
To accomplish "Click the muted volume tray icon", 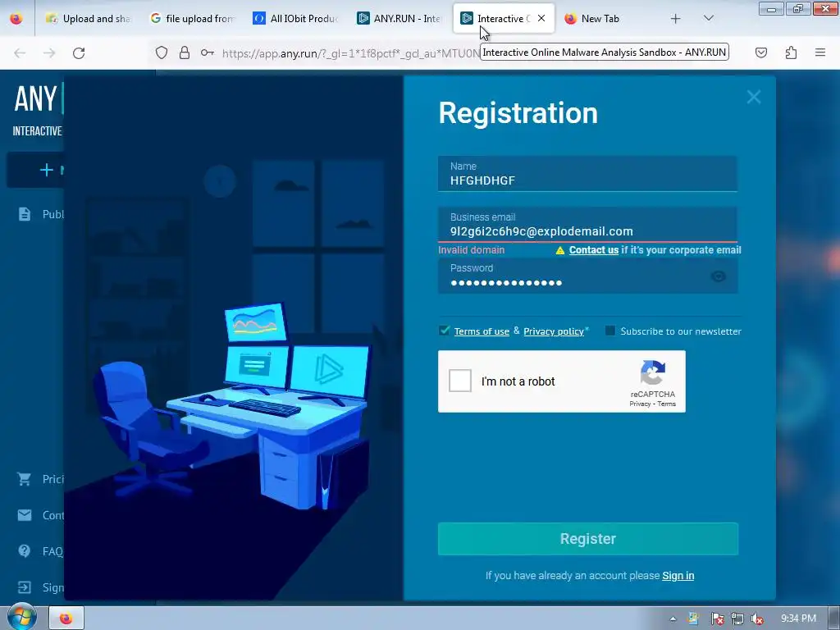I will (x=757, y=619).
